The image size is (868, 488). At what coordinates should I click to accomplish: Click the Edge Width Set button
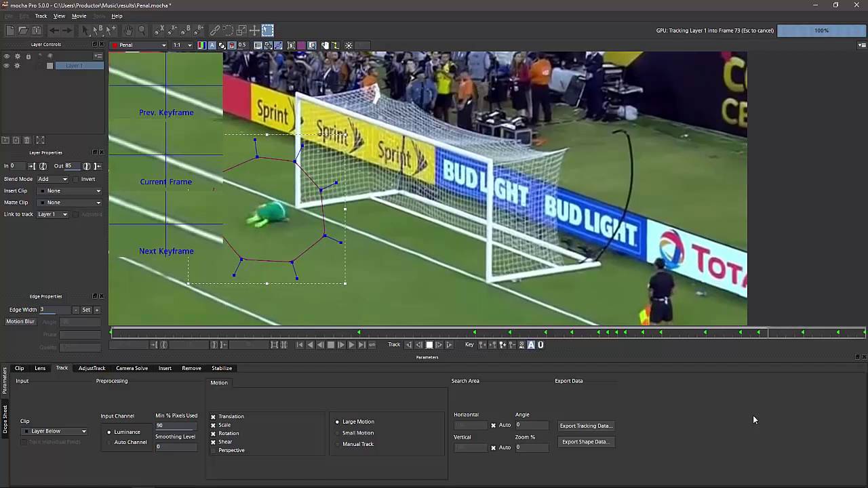pos(86,310)
